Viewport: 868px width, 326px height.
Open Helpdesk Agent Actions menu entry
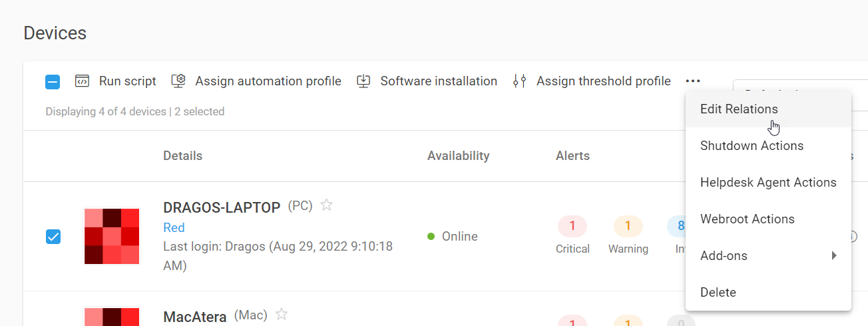click(768, 182)
